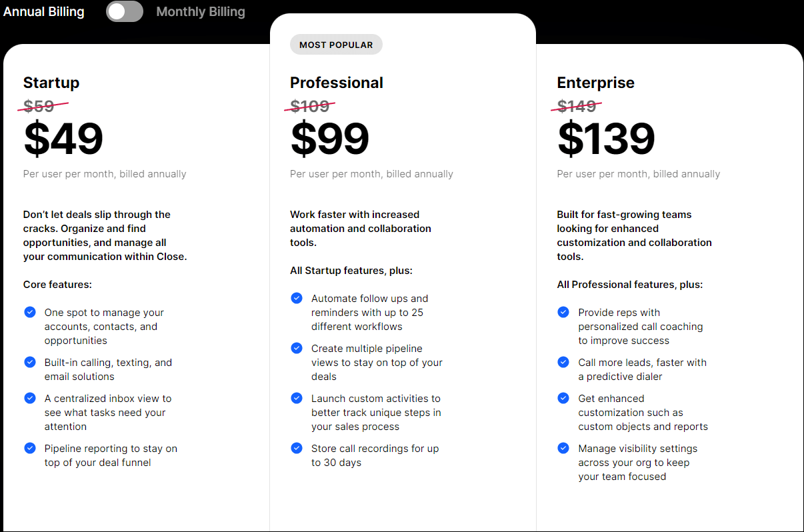This screenshot has height=532, width=804.
Task: Click checkmark beside 'Launch custom activities'
Action: tap(297, 398)
